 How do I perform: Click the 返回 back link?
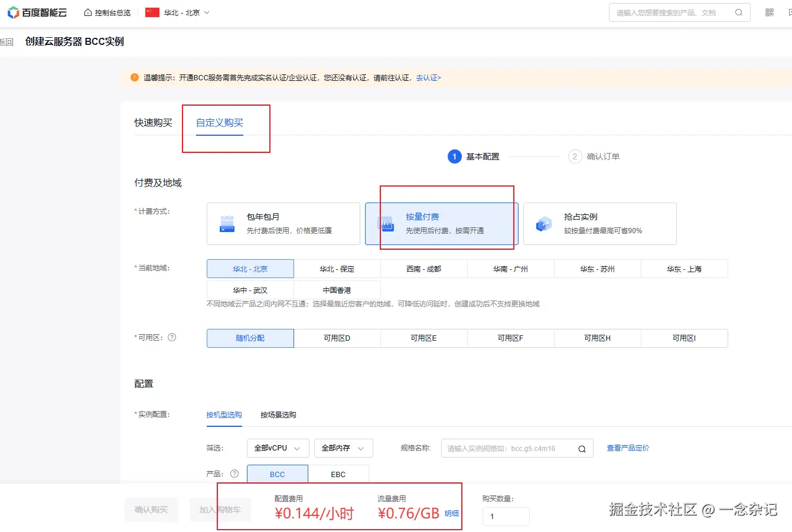click(6, 42)
